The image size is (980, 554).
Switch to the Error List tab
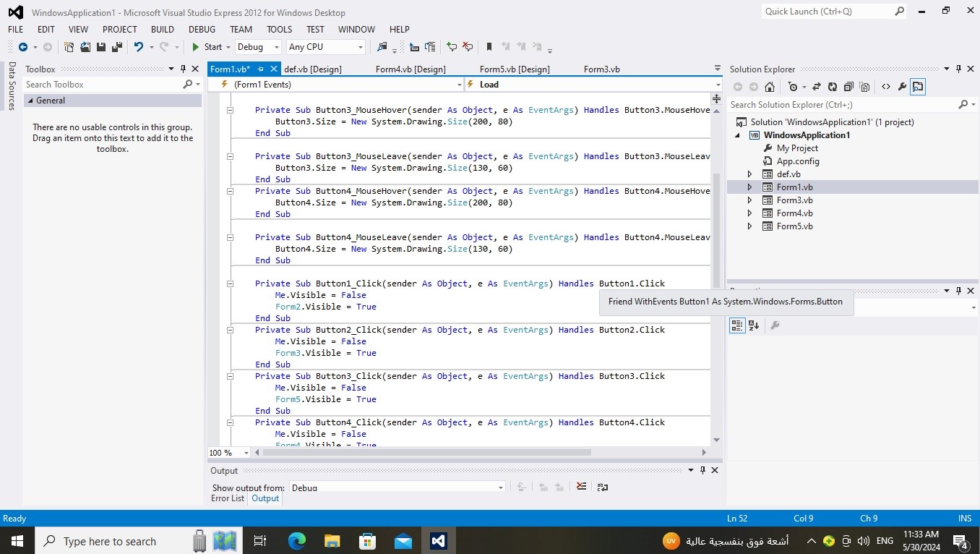(228, 498)
